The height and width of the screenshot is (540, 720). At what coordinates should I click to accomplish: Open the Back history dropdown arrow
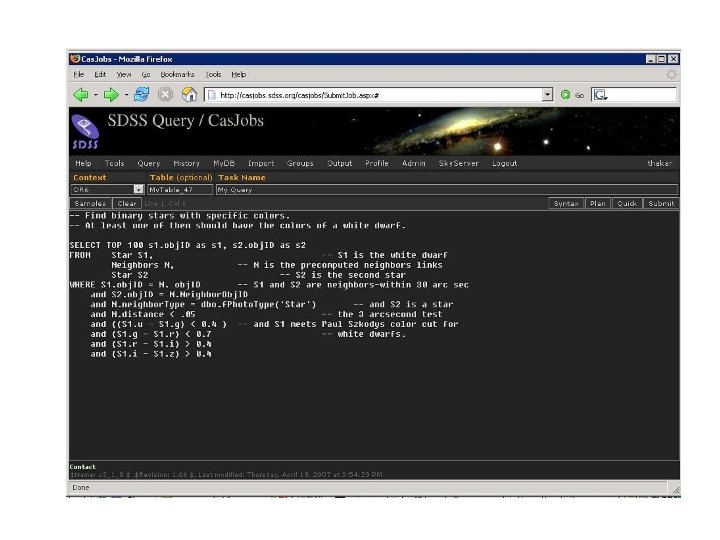tap(96, 95)
